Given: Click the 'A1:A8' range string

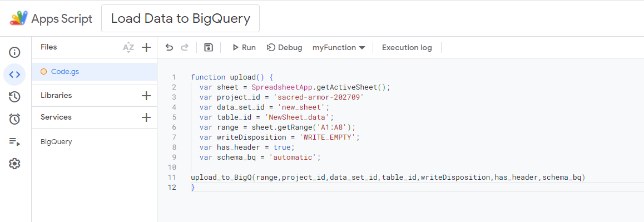Looking at the screenshot, I should [332, 127].
